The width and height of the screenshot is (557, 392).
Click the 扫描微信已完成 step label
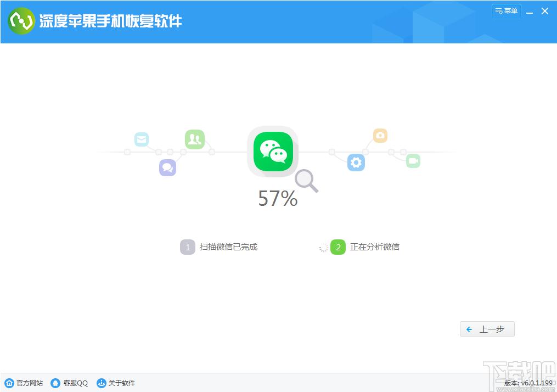(228, 247)
